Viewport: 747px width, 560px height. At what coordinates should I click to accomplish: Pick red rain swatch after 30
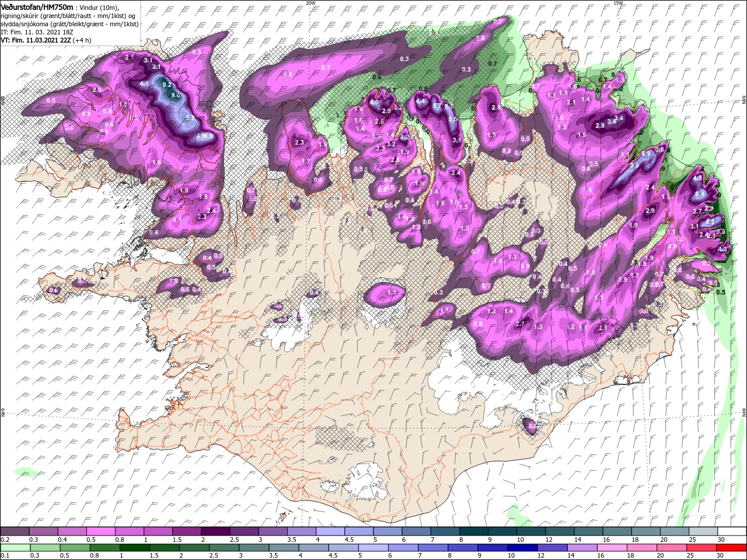[731, 548]
